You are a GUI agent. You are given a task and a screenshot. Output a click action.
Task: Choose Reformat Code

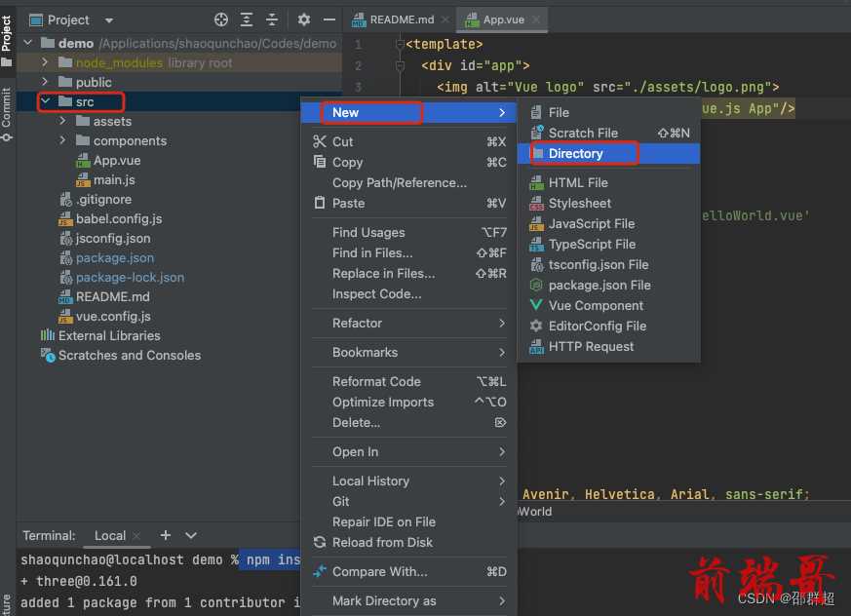pos(408,382)
